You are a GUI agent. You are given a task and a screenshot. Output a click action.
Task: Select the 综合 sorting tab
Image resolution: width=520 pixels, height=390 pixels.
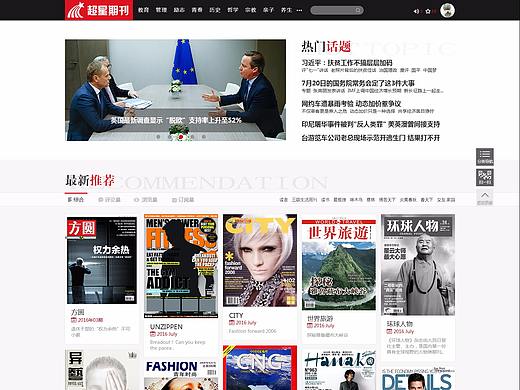point(76,200)
